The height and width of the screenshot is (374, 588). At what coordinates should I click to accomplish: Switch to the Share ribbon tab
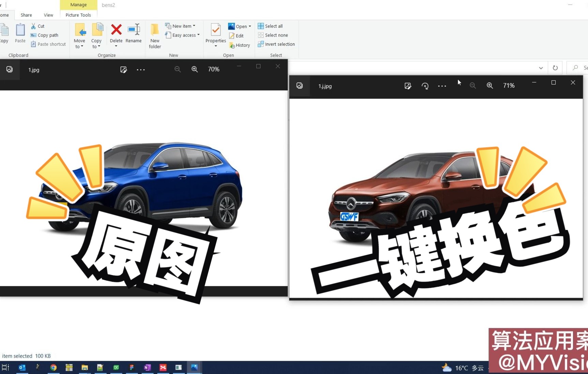tap(26, 15)
